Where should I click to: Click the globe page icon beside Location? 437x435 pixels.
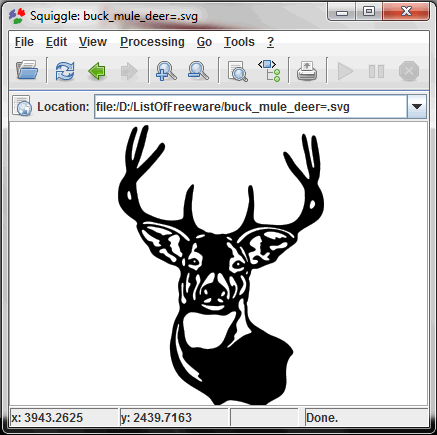[22, 106]
